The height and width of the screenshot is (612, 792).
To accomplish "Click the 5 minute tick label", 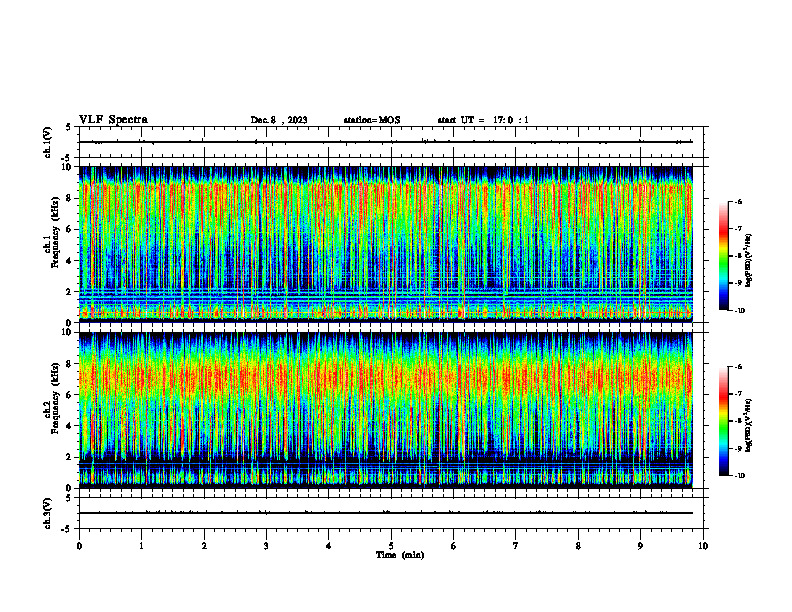I will tap(391, 546).
